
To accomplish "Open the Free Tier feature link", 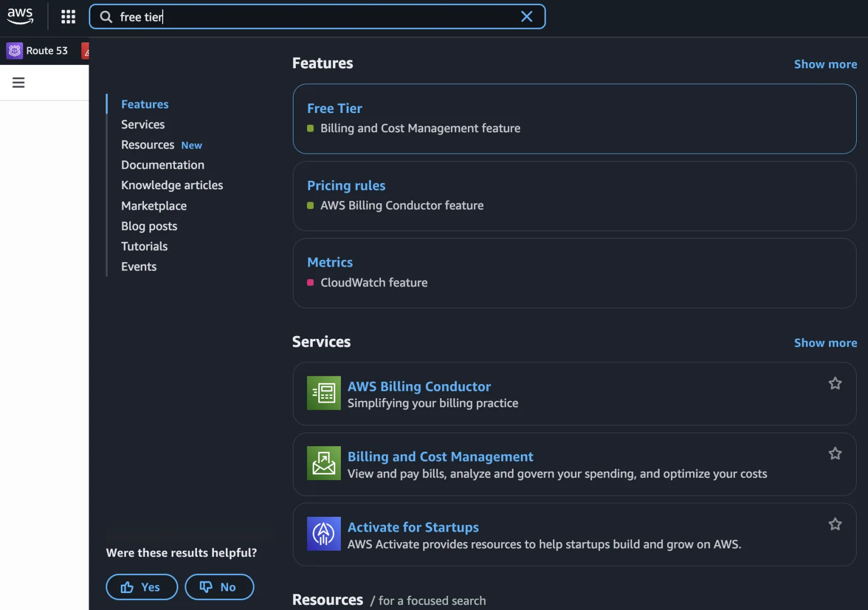I will [335, 108].
